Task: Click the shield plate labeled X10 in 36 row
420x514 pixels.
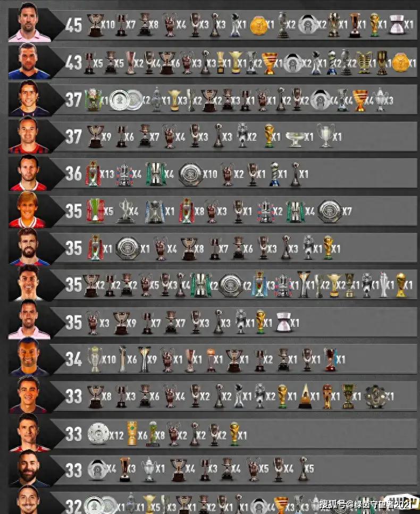Action: pos(190,174)
